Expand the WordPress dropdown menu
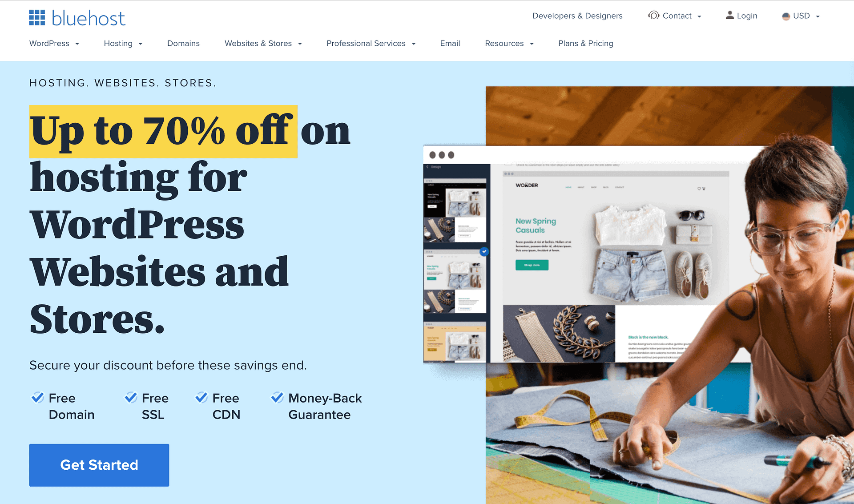 53,43
